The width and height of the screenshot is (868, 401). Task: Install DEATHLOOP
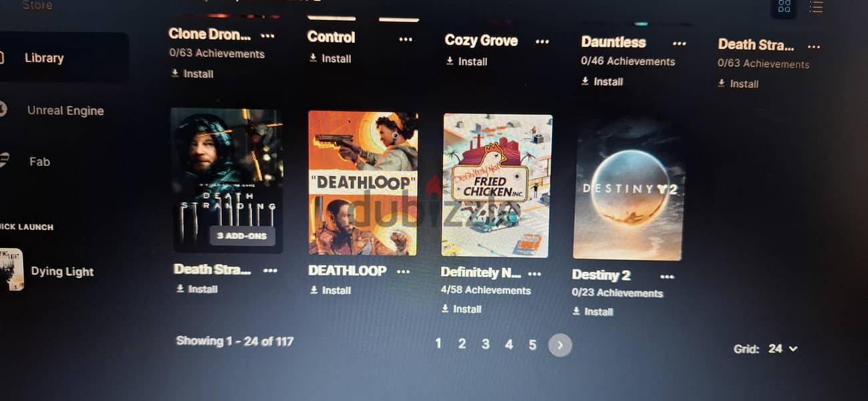click(x=330, y=291)
